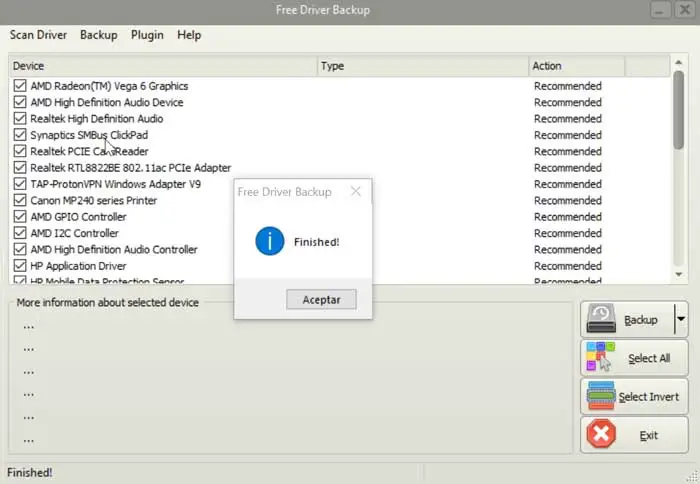Click the list scrollbar down arrow
This screenshot has height=484, width=700.
click(x=679, y=274)
